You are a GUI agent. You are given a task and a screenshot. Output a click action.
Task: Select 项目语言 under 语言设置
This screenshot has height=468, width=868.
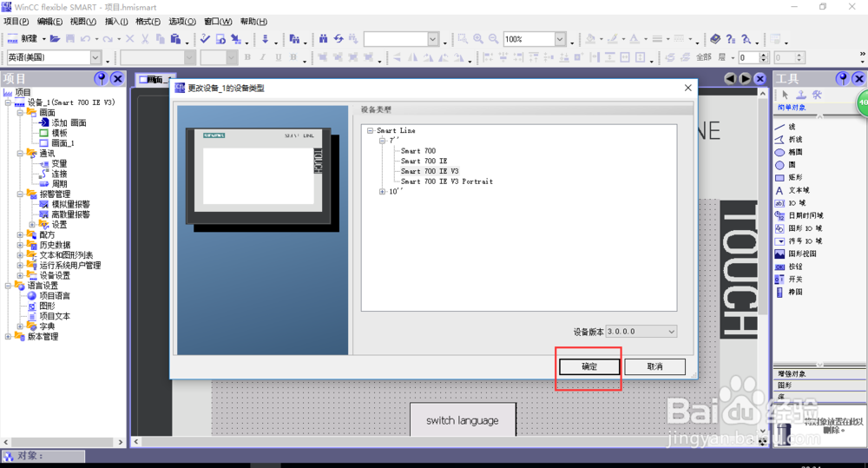[x=55, y=296]
